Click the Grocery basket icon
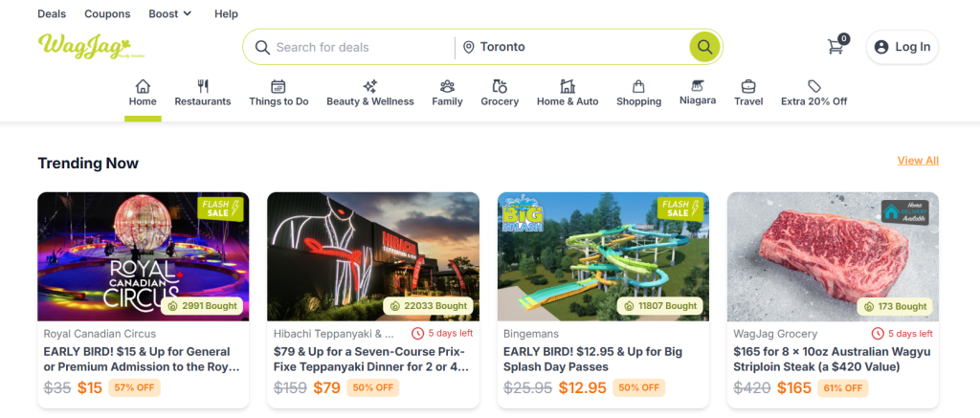Image resolution: width=980 pixels, height=418 pixels. point(500,86)
